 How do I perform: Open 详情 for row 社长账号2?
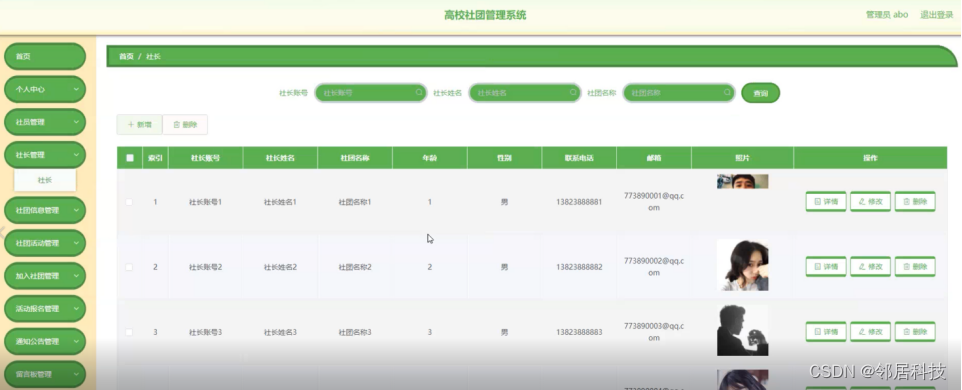826,267
